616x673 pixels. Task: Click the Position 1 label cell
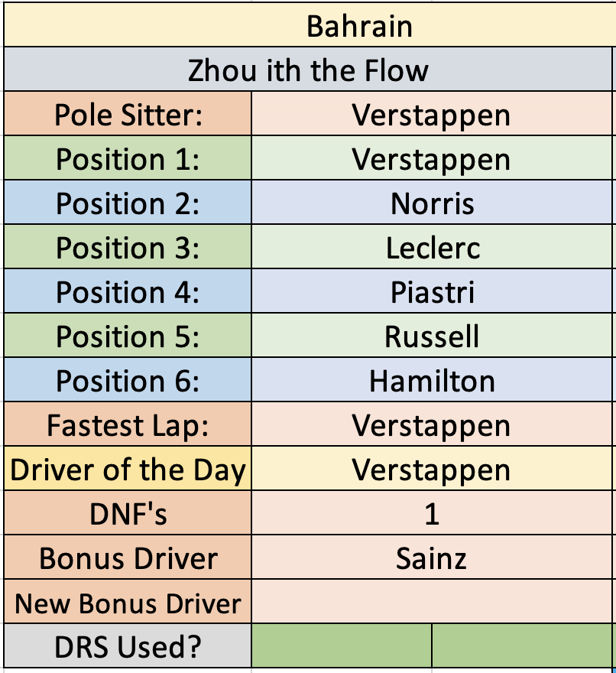click(x=128, y=158)
